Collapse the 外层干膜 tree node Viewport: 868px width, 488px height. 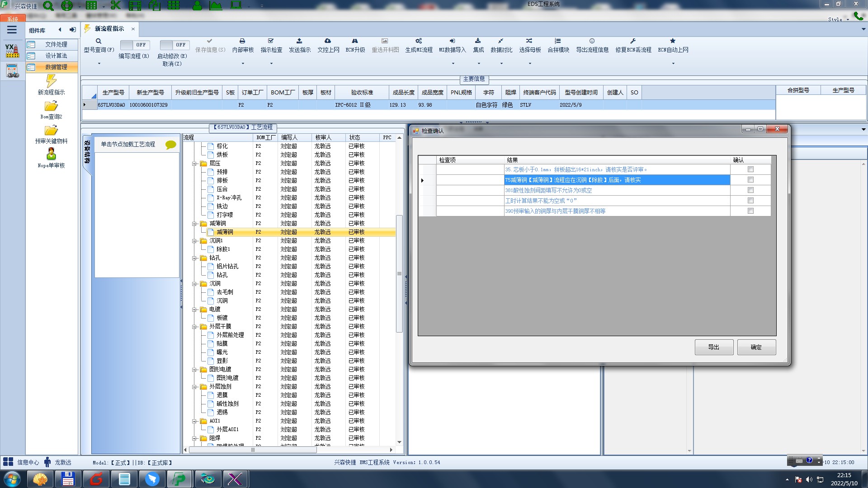click(x=194, y=327)
